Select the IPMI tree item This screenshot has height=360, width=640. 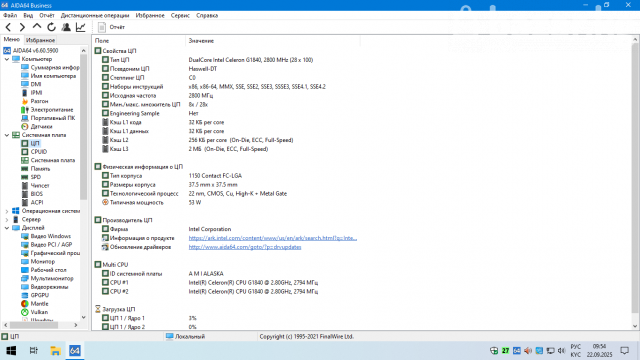[32, 93]
